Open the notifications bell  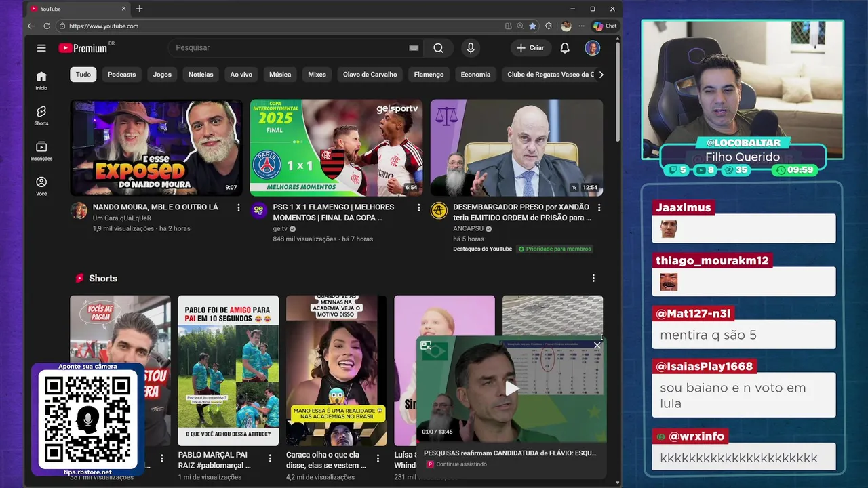(564, 48)
